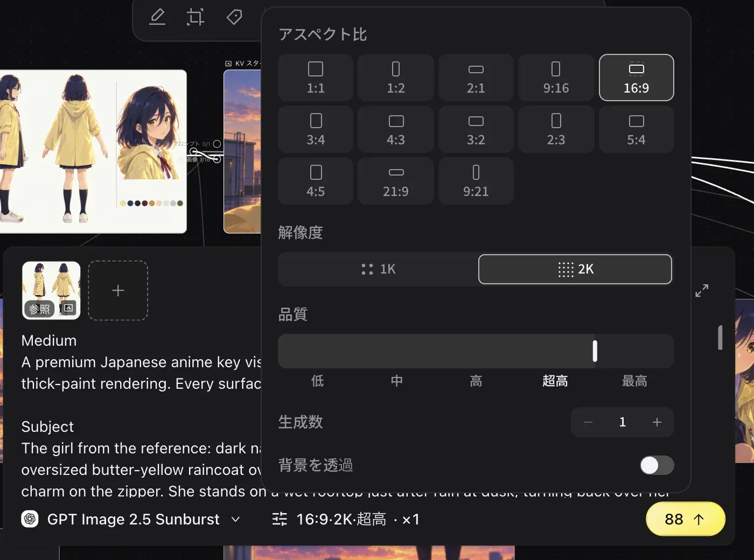754x560 pixels.
Task: Set quality to 低 on the slider
Action: coord(318,381)
